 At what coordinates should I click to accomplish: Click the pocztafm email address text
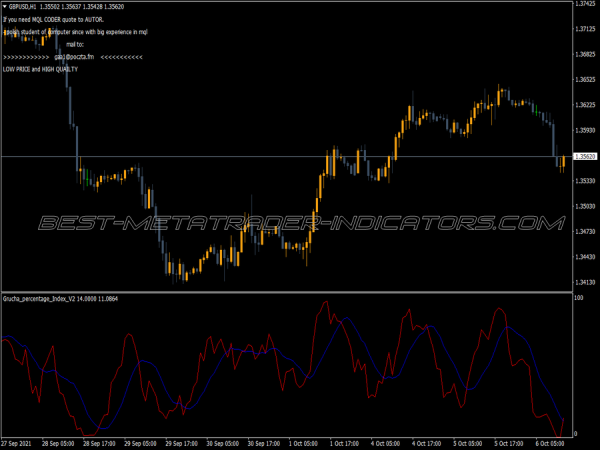click(x=74, y=57)
